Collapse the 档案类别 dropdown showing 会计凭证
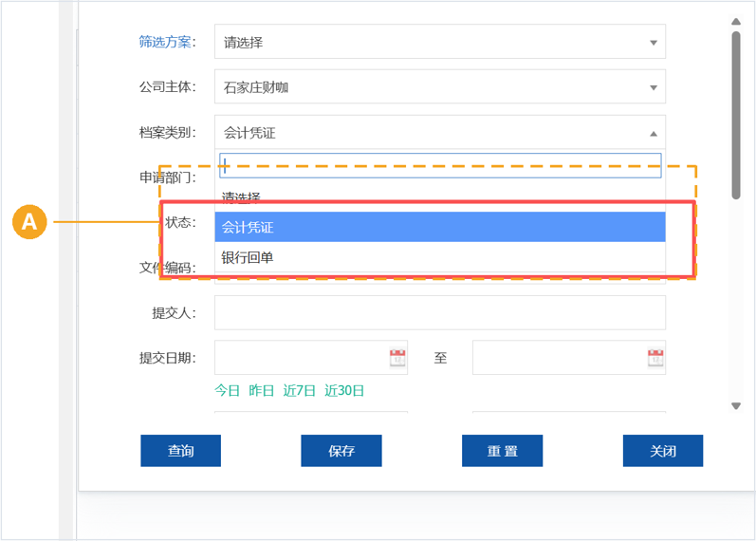This screenshot has width=756, height=541. click(x=440, y=132)
